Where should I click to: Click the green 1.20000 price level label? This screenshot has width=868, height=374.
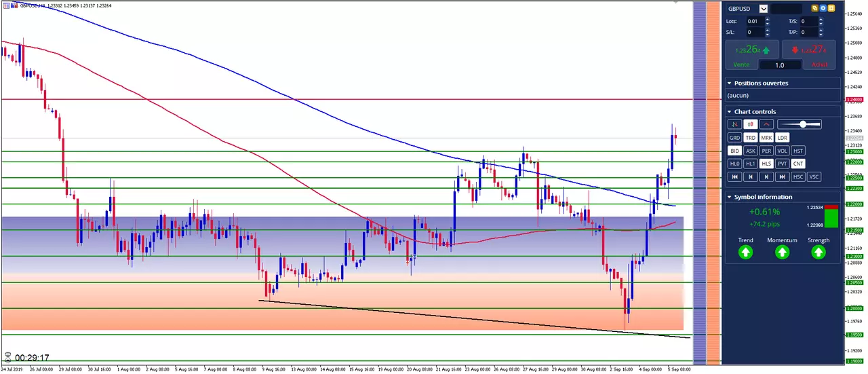pos(853,309)
